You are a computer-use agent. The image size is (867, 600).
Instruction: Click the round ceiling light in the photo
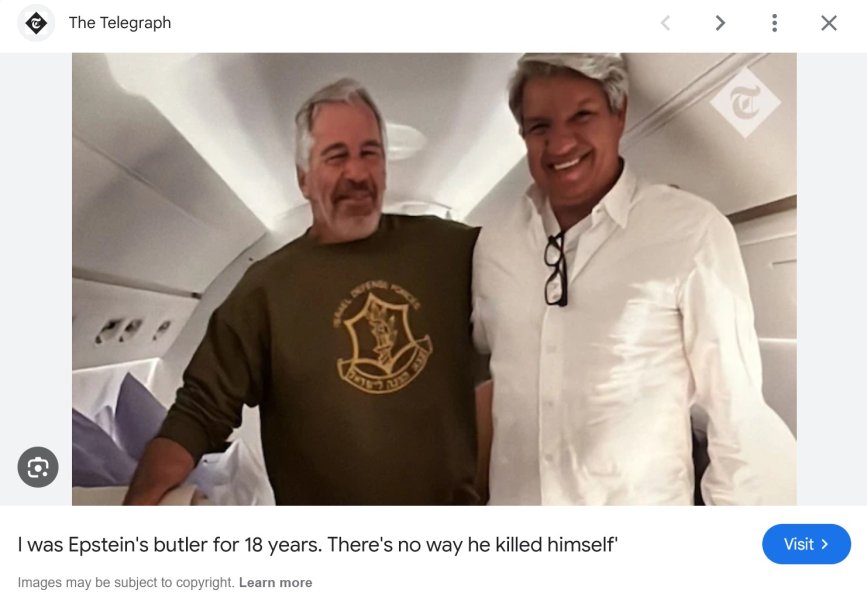[x=405, y=141]
